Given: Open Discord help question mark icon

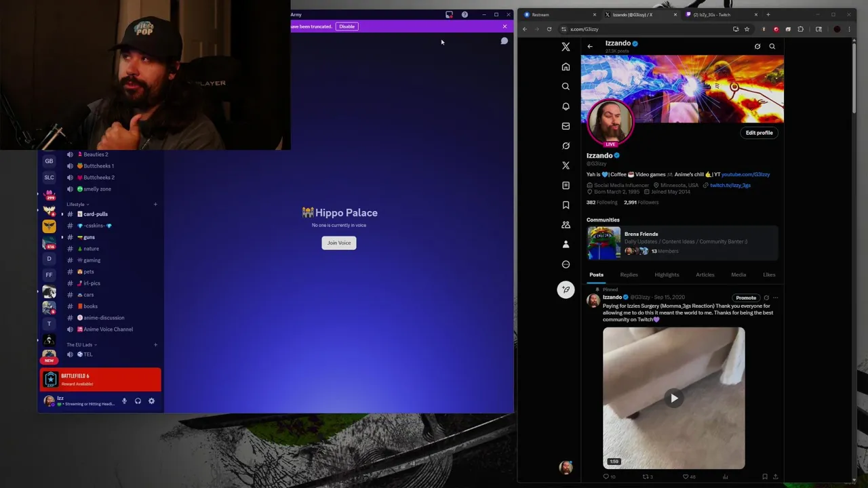Looking at the screenshot, I should 465,14.
